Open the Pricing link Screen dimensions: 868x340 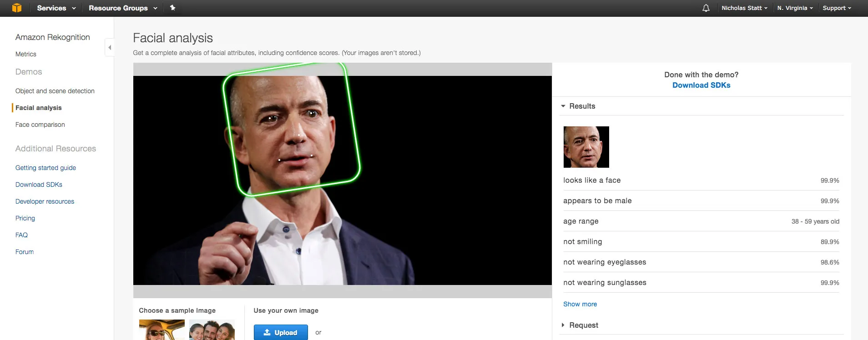click(25, 218)
